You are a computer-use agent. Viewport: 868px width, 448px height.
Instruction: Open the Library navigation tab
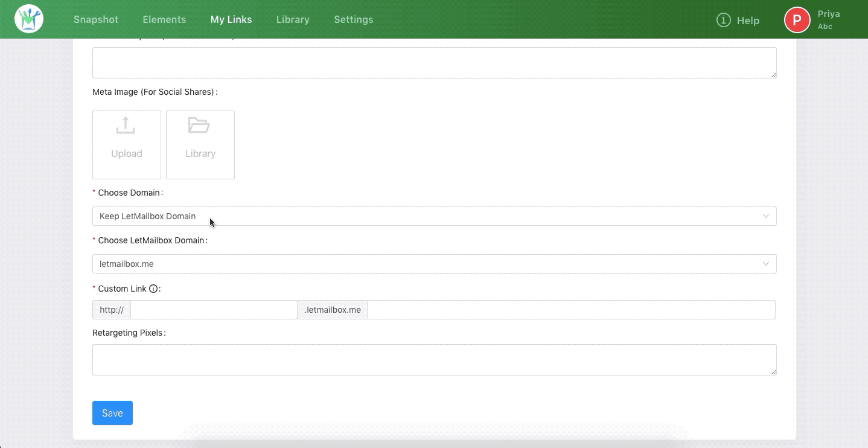pos(293,19)
